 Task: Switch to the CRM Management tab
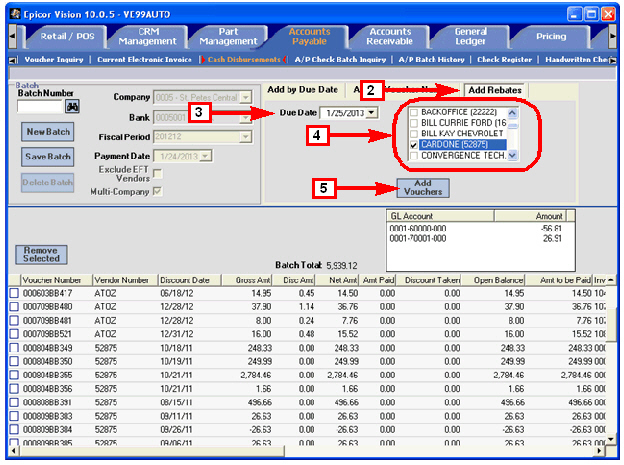(x=148, y=36)
